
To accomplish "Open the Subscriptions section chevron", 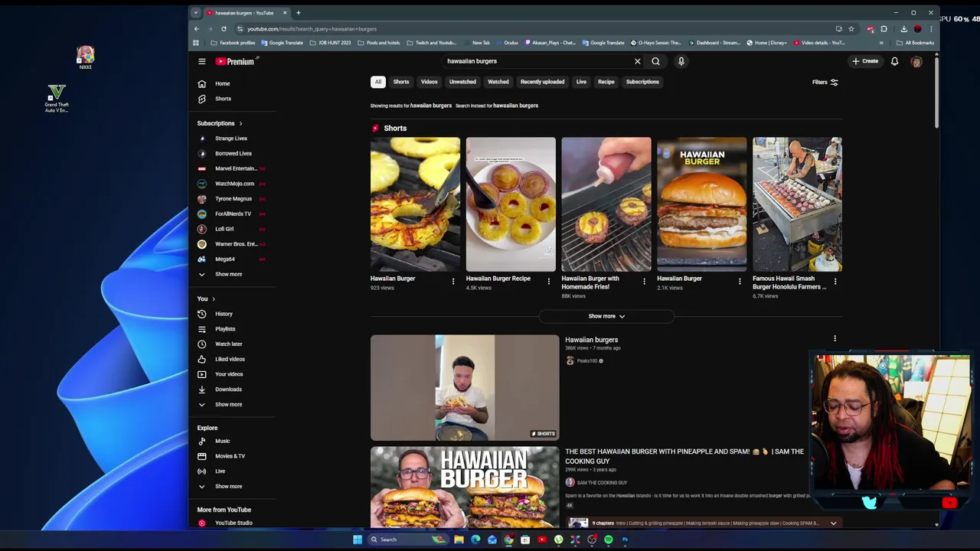I will [x=240, y=123].
